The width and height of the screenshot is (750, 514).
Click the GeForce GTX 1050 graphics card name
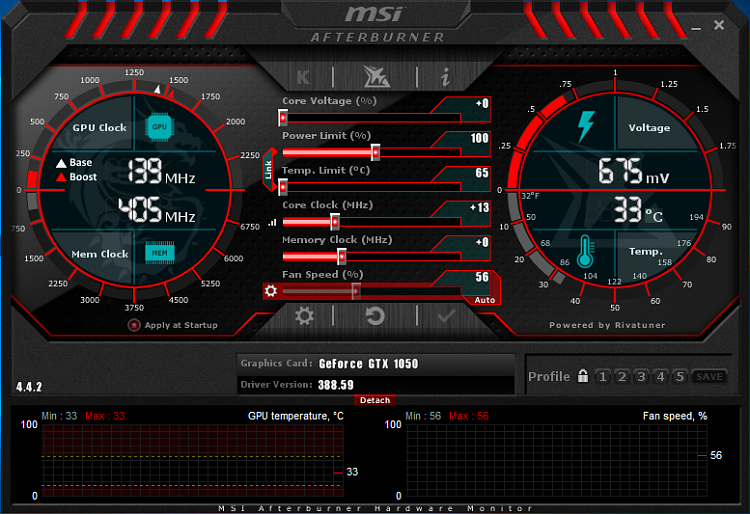tap(368, 364)
